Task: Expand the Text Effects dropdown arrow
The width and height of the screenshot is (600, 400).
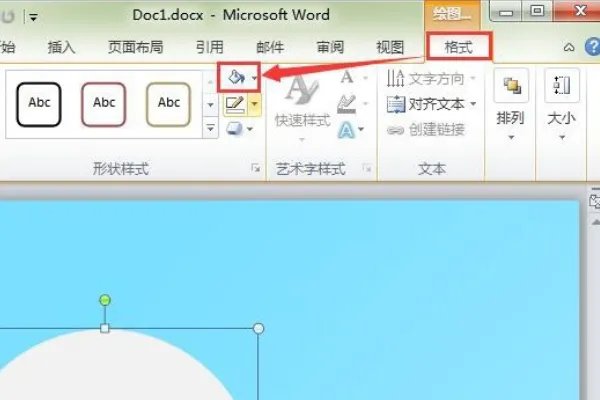Action: [x=361, y=129]
